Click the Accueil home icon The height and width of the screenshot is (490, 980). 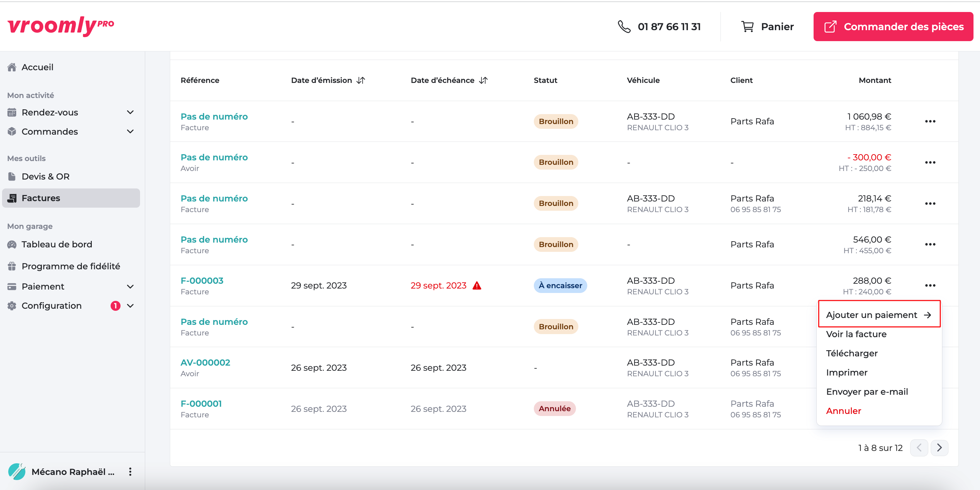click(x=12, y=68)
